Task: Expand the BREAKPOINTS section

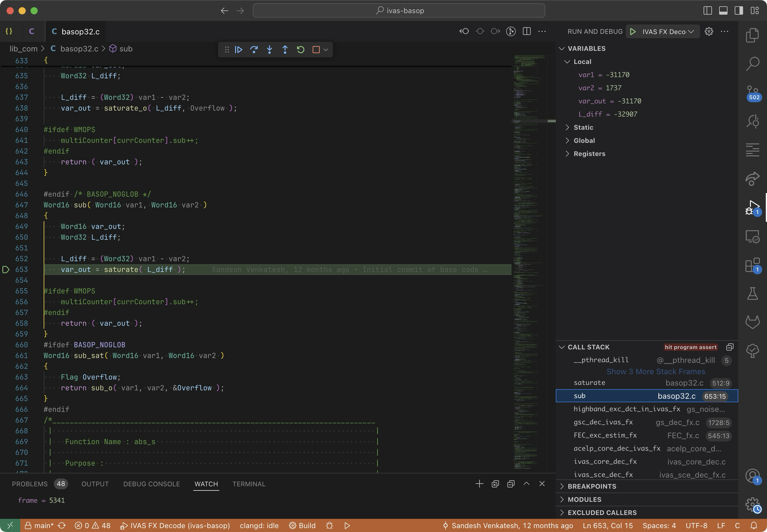Action: [x=591, y=486]
